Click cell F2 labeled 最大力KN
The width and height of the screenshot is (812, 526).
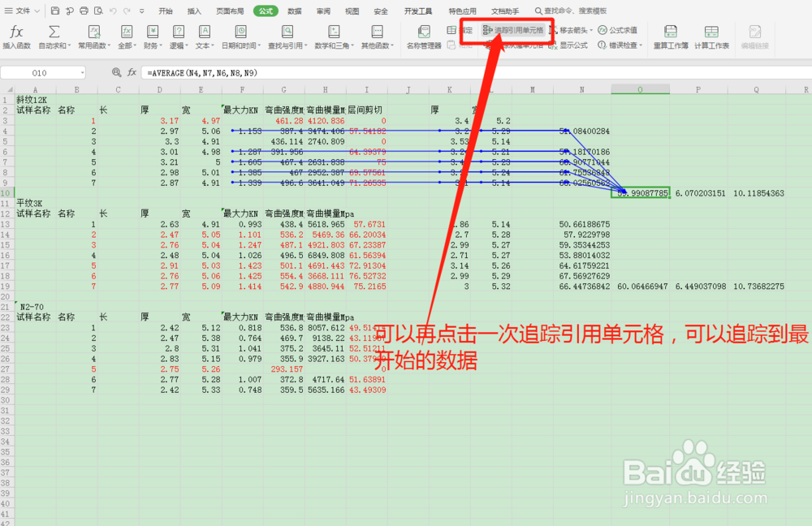click(242, 110)
